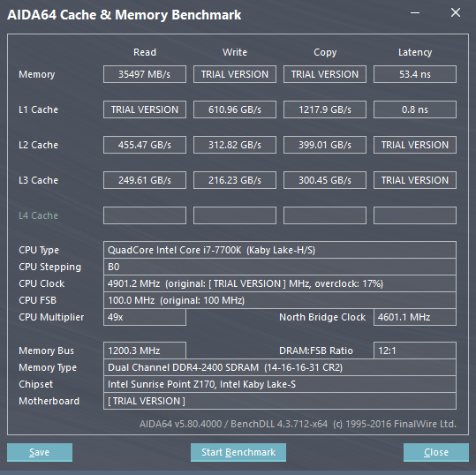
Task: Select the Memory Read 35497 MB/s field
Action: (x=145, y=74)
